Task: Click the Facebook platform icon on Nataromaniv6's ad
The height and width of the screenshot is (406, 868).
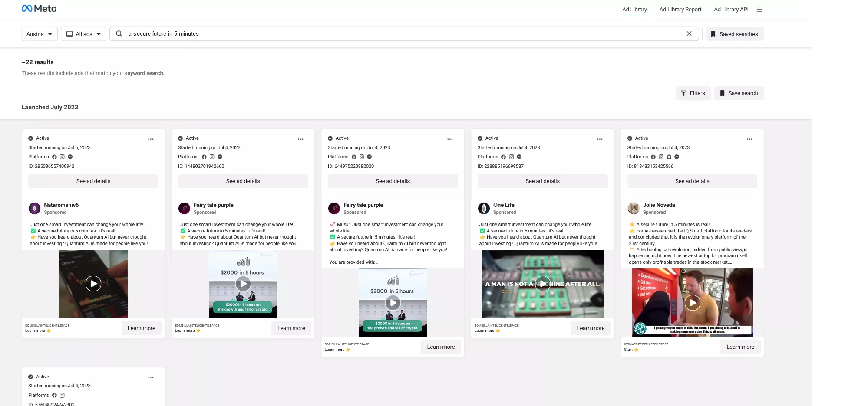Action: click(54, 157)
